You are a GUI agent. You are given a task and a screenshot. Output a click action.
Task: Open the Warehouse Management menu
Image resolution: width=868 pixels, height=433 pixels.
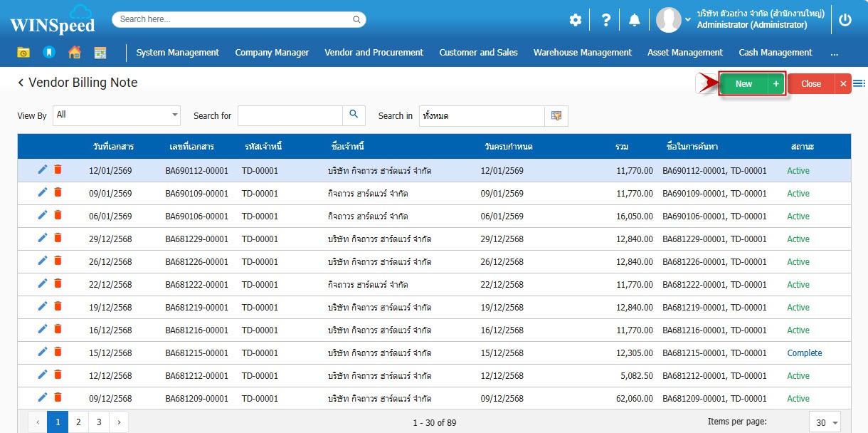pos(582,52)
